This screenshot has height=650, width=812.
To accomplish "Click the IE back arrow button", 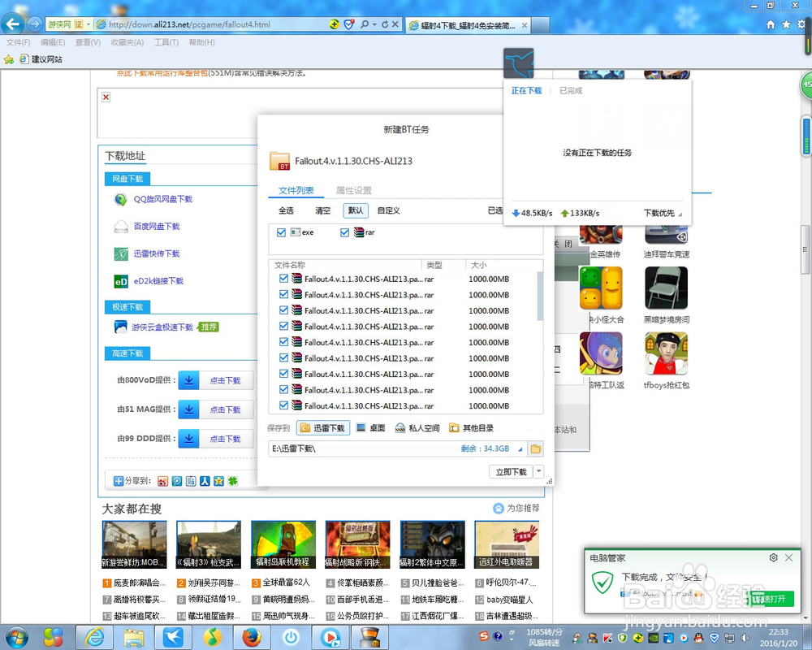I will click(x=13, y=24).
